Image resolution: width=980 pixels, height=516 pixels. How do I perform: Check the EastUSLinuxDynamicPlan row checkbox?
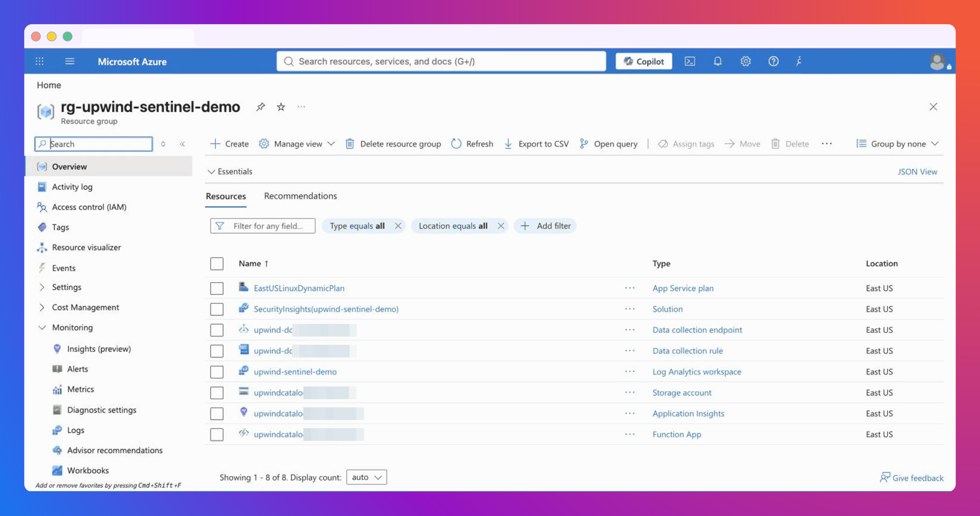(x=217, y=288)
